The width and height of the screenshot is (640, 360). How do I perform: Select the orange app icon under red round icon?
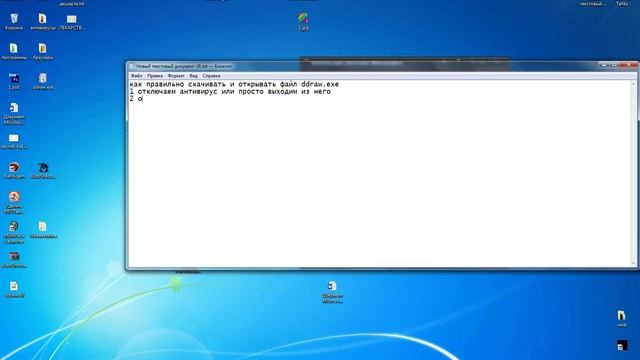pyautogui.click(x=14, y=202)
